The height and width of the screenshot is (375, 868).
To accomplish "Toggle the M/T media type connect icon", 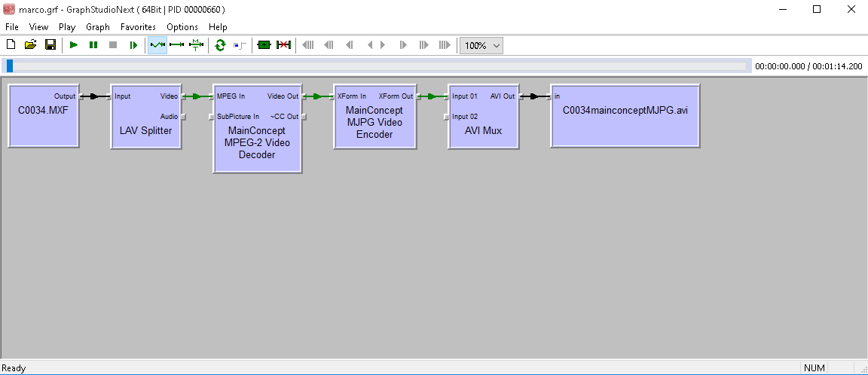I will tap(196, 45).
